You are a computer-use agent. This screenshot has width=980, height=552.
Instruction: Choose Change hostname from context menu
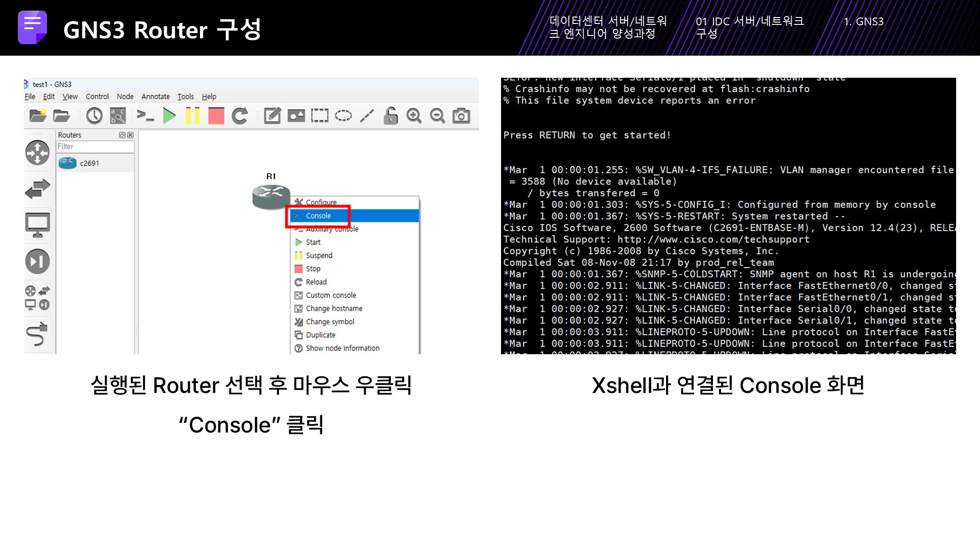coord(334,309)
